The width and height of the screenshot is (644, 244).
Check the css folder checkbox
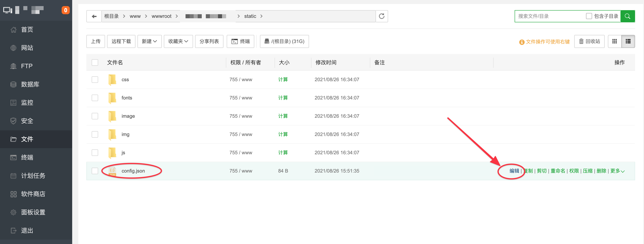[x=95, y=80]
